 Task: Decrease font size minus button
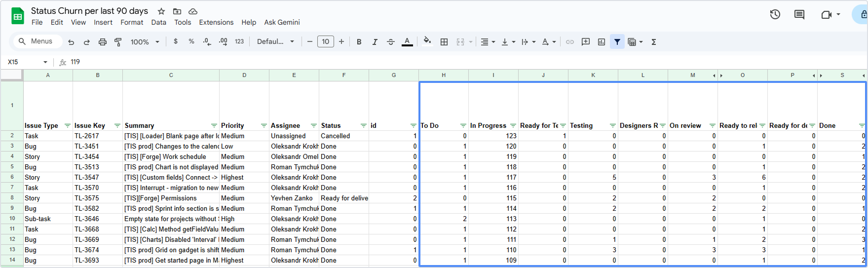click(x=309, y=42)
